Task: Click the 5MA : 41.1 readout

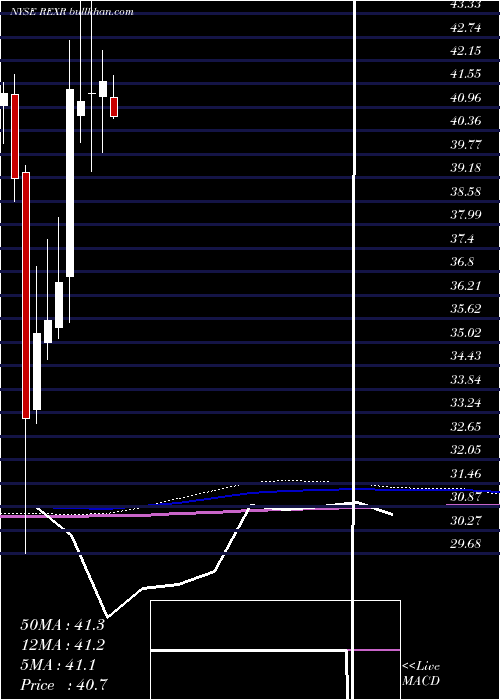Action: [x=58, y=665]
